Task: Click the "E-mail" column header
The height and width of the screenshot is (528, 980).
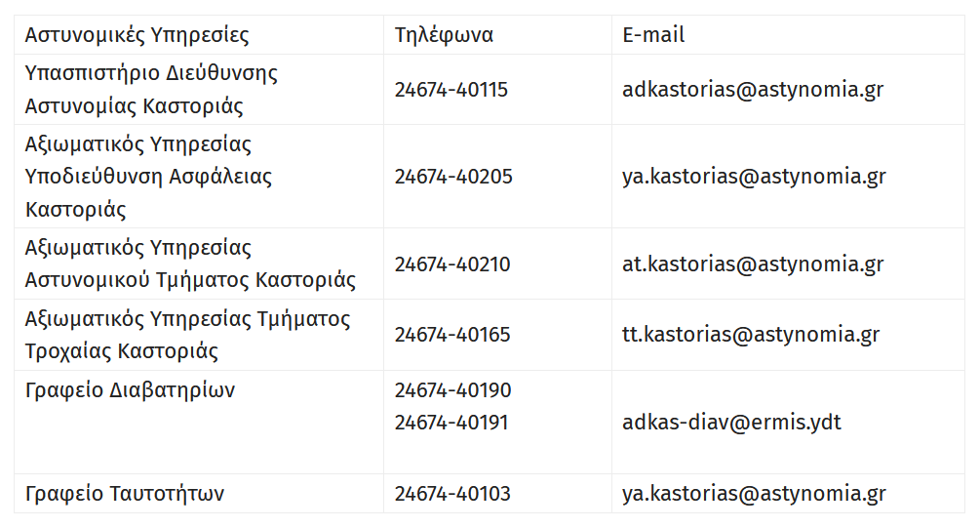Action: coord(653,35)
